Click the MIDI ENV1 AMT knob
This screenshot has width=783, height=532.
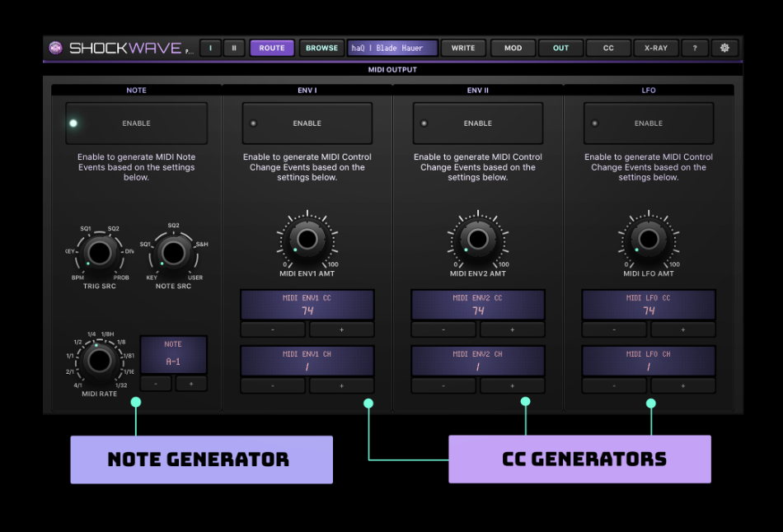[x=307, y=239]
